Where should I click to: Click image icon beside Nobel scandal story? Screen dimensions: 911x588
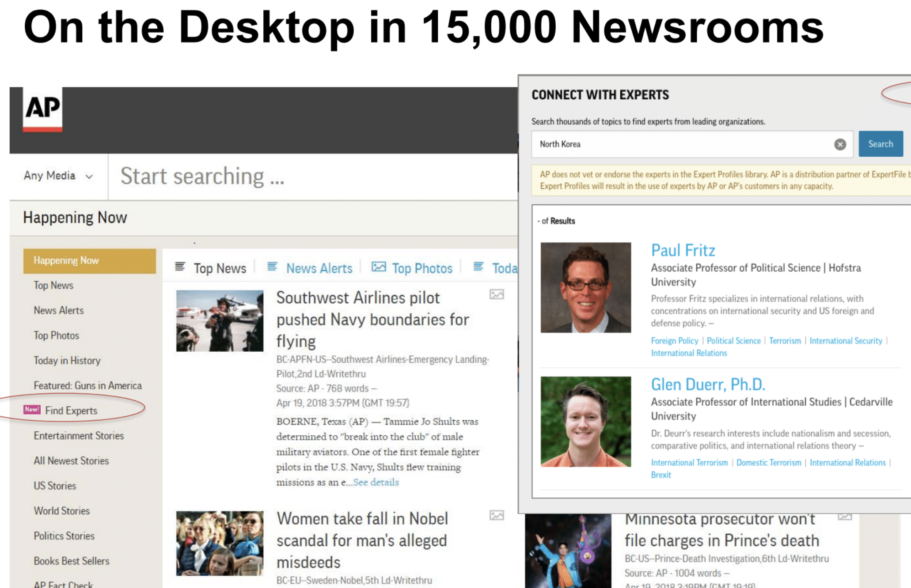497,515
